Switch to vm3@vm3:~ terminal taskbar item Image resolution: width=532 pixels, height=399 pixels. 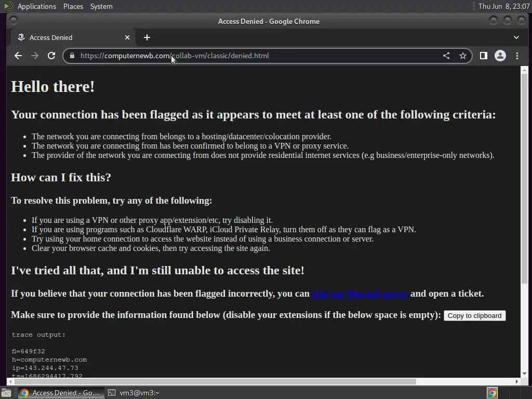click(134, 393)
